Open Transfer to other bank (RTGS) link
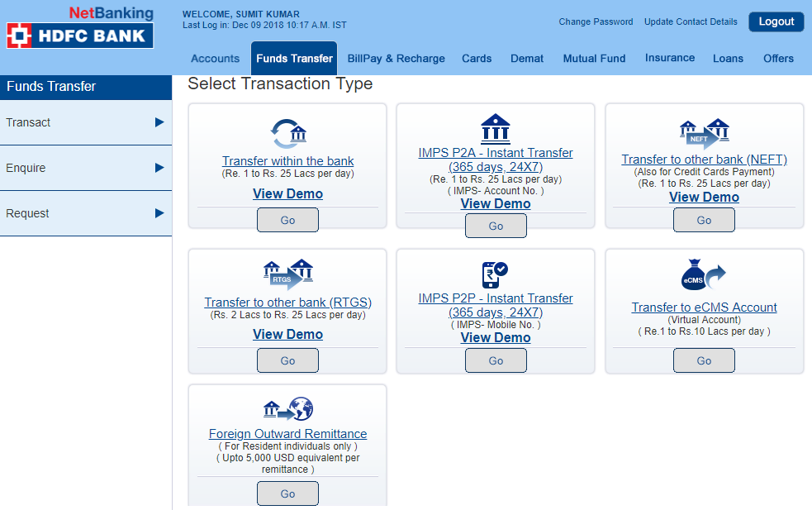The height and width of the screenshot is (510, 812). 288,303
